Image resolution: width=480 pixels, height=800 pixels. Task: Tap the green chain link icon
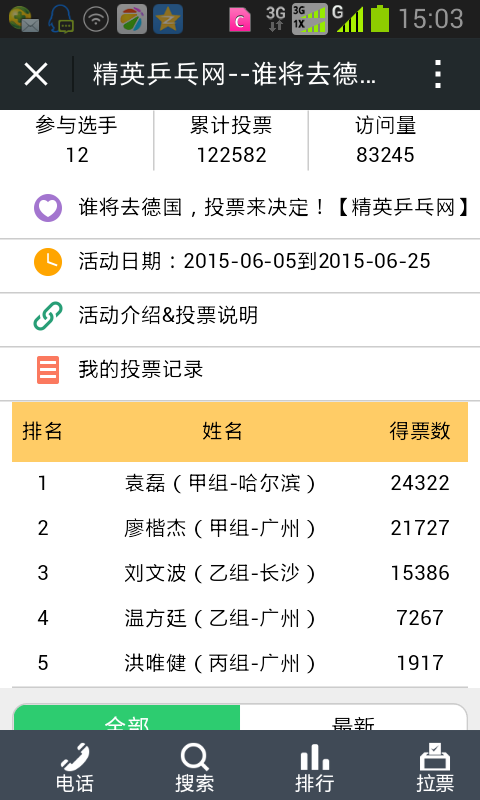tap(48, 316)
